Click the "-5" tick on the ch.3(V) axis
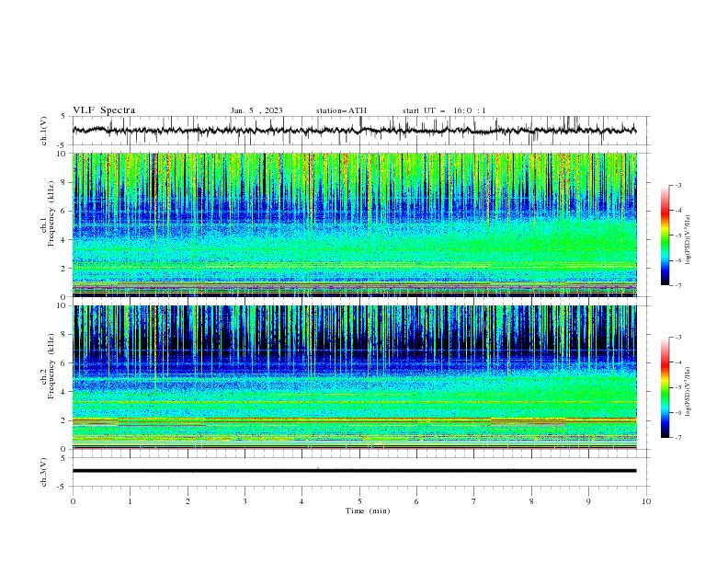This screenshot has width=728, height=563. [63, 487]
